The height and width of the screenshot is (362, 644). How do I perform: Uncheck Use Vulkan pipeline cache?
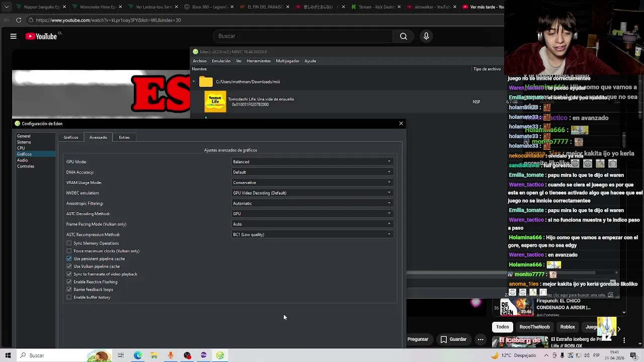point(69,266)
